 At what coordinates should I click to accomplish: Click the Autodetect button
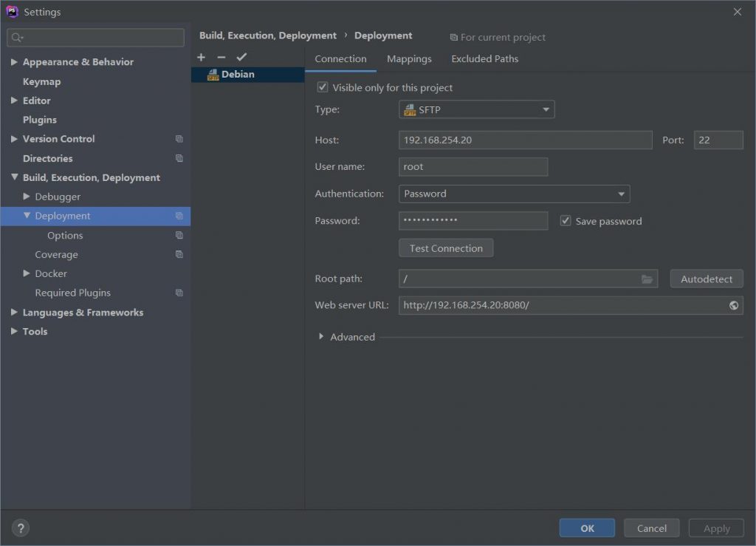pos(707,279)
